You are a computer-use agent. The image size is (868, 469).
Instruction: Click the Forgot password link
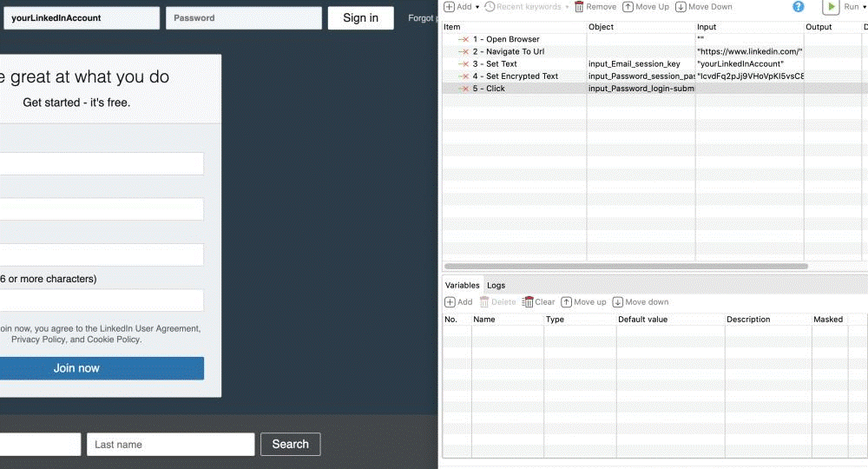(422, 18)
